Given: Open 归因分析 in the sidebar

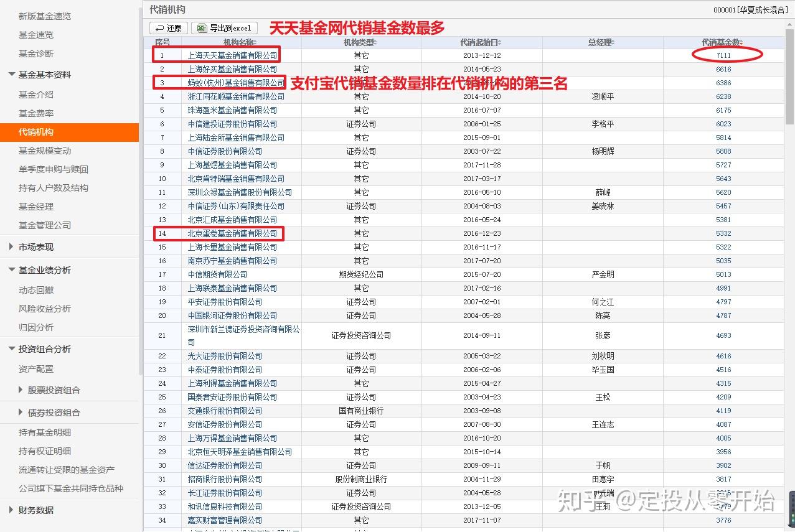Looking at the screenshot, I should click(36, 327).
